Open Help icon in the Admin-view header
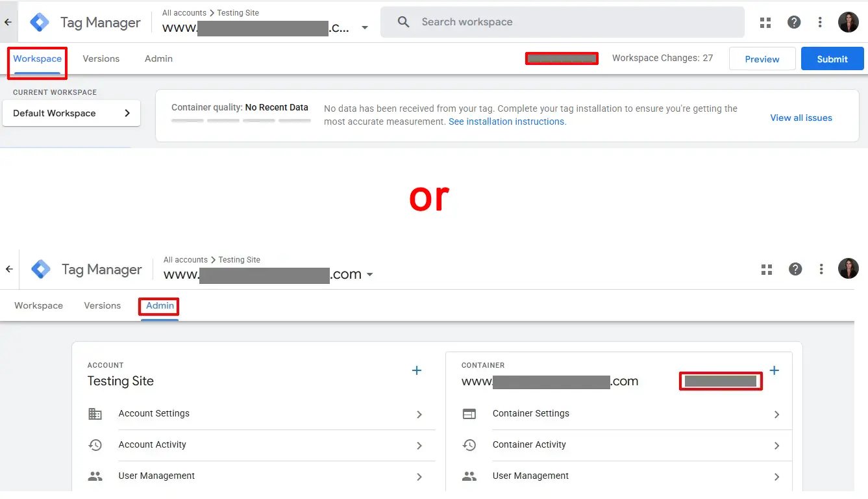Viewport: 868px width, 499px height. (795, 269)
